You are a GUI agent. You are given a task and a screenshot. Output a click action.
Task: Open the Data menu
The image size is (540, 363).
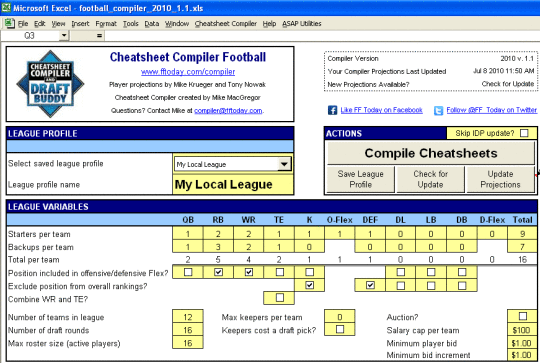coord(152,23)
